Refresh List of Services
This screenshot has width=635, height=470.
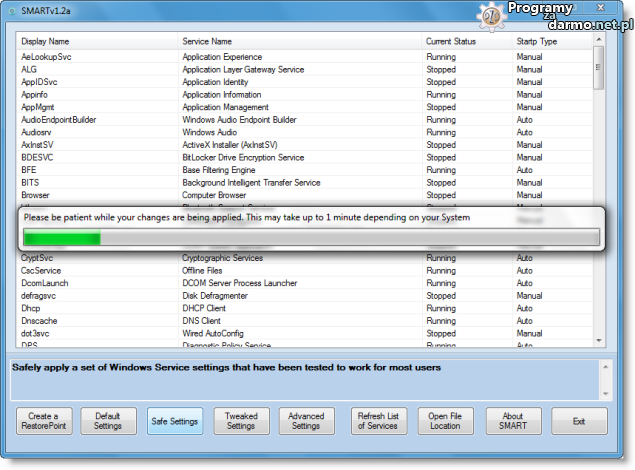(379, 421)
